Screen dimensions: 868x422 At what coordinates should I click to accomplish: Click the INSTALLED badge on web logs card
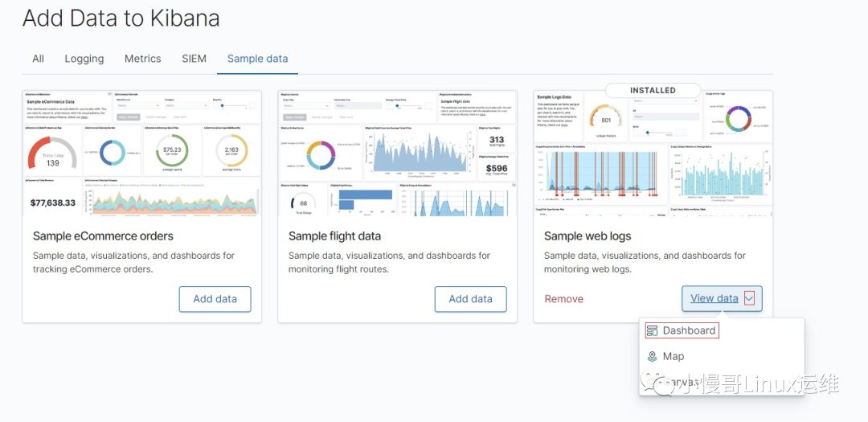pyautogui.click(x=653, y=90)
